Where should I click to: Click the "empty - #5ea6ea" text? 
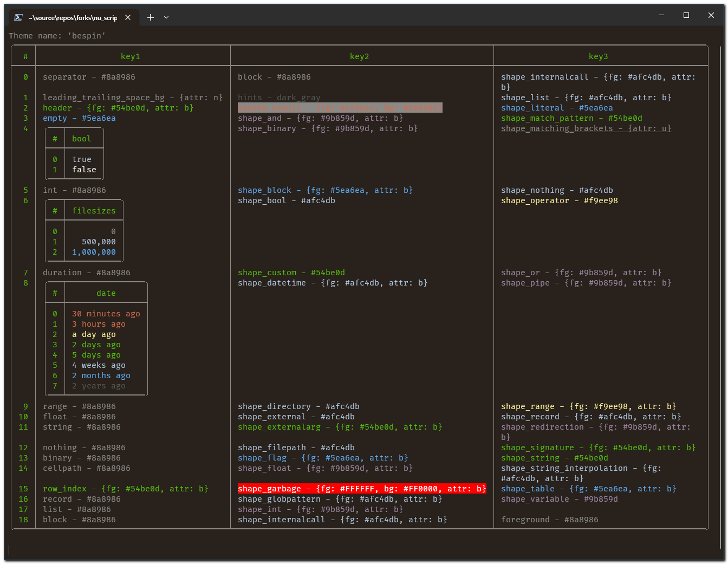coord(79,118)
